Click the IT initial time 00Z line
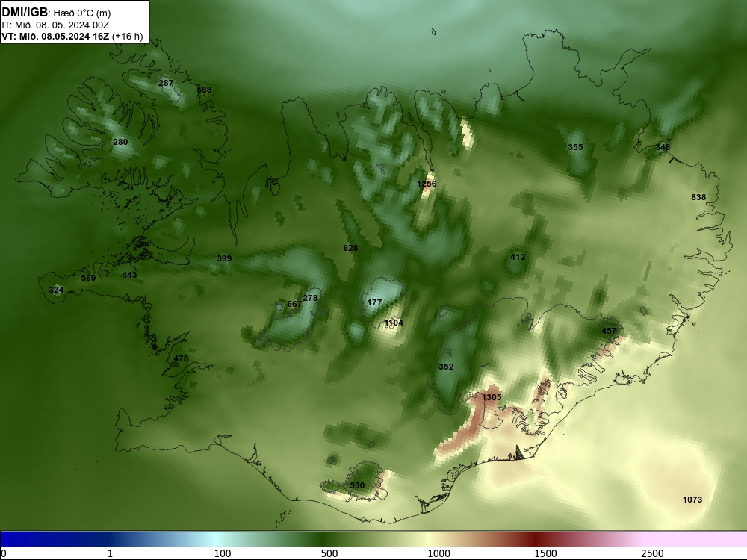The height and width of the screenshot is (560, 747). [56, 25]
